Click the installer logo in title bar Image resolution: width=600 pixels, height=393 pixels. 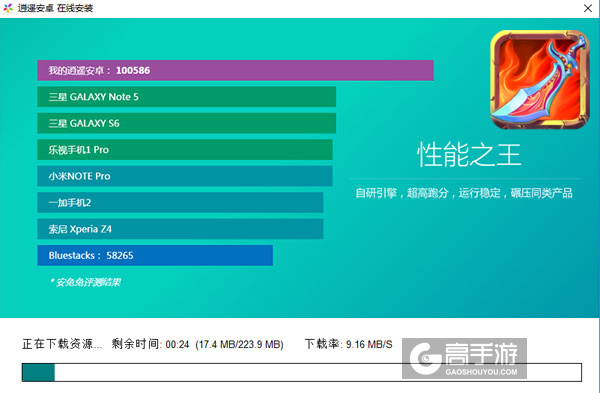[x=8, y=8]
